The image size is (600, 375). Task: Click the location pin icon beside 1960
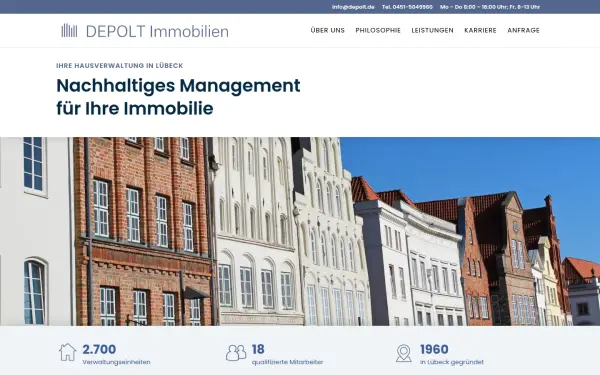coord(404,353)
